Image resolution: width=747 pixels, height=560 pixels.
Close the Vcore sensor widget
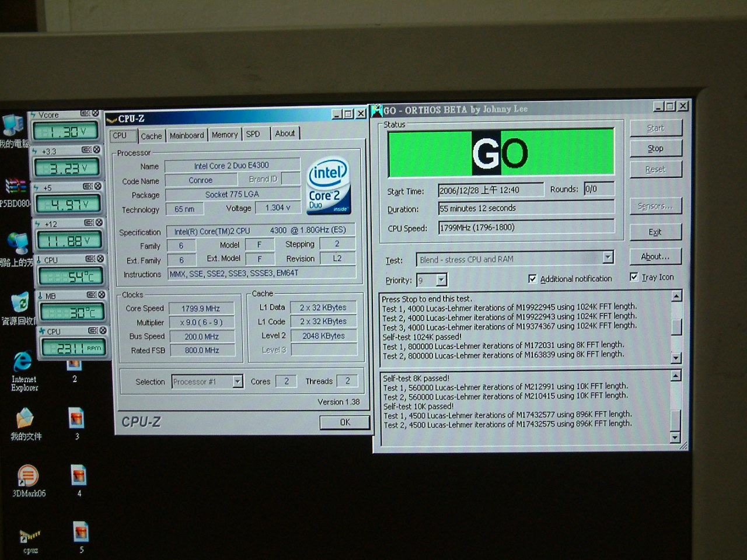pyautogui.click(x=95, y=114)
